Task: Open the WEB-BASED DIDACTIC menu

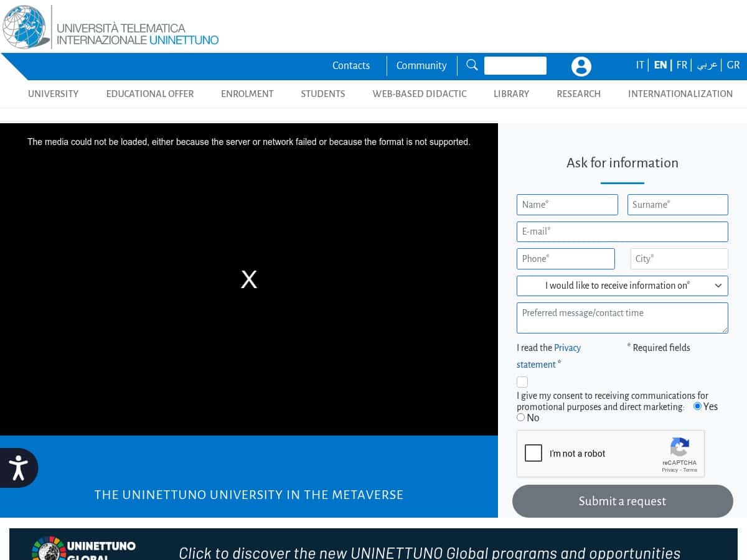Action: [420, 94]
